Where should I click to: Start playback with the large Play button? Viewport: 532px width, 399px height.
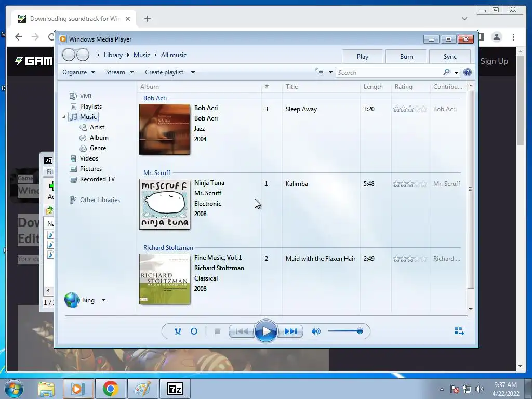click(265, 331)
